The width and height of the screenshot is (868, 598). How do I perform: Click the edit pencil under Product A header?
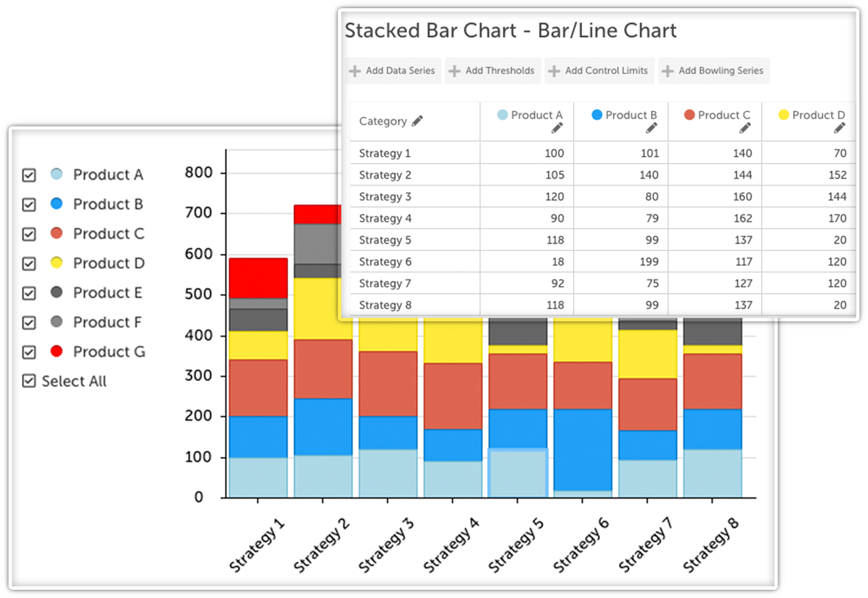(x=557, y=128)
